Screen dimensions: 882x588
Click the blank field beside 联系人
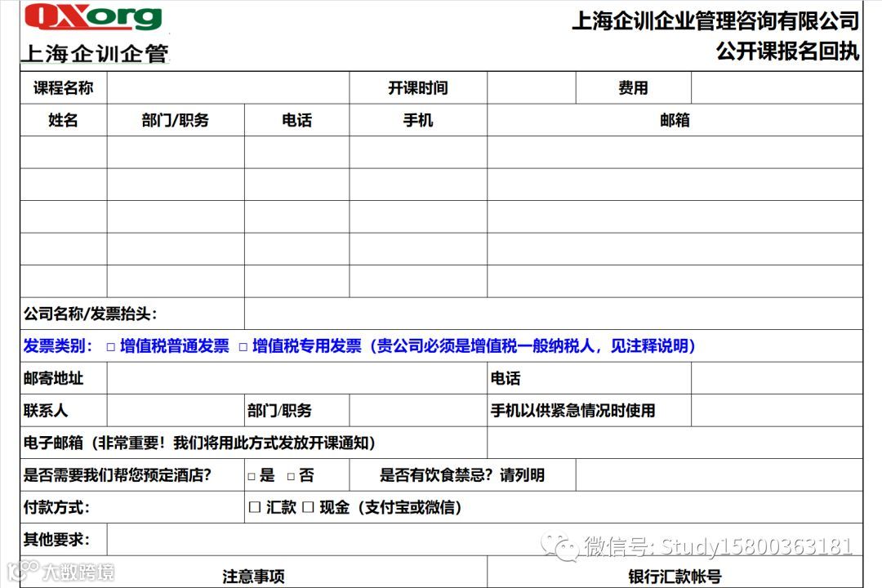coord(176,410)
